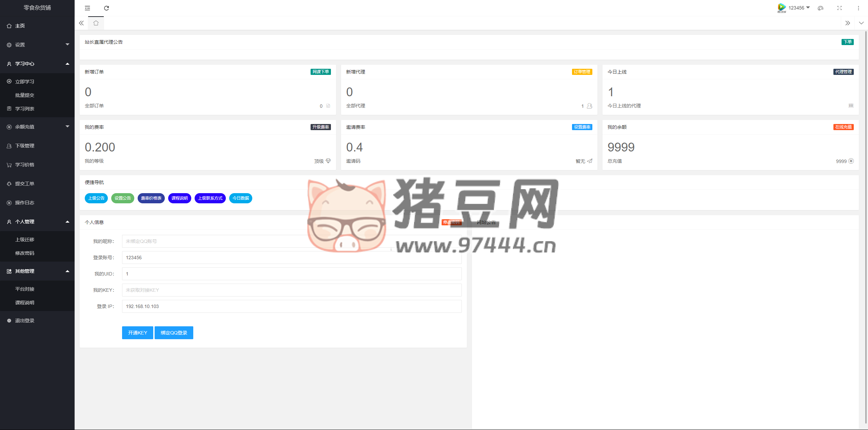Open the 123456 user account dropdown
Screen dimensions: 868x430
tap(796, 8)
